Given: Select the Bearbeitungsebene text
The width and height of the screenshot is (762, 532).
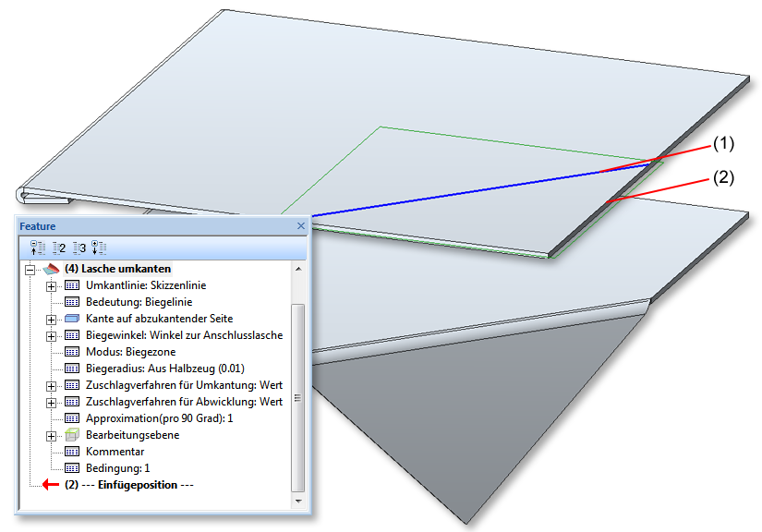Looking at the screenshot, I should point(133,435).
